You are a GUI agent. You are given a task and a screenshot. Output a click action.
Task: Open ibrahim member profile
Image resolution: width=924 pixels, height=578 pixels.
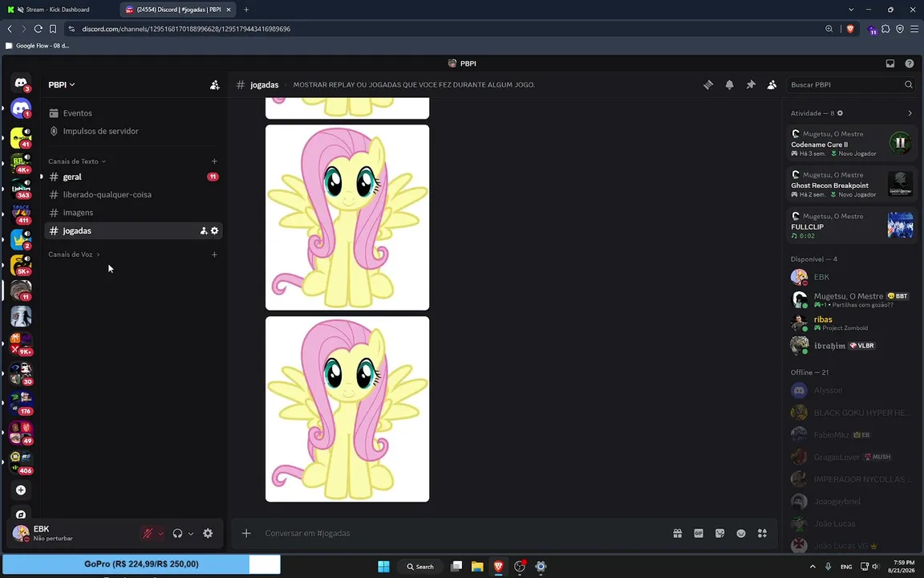(850, 346)
